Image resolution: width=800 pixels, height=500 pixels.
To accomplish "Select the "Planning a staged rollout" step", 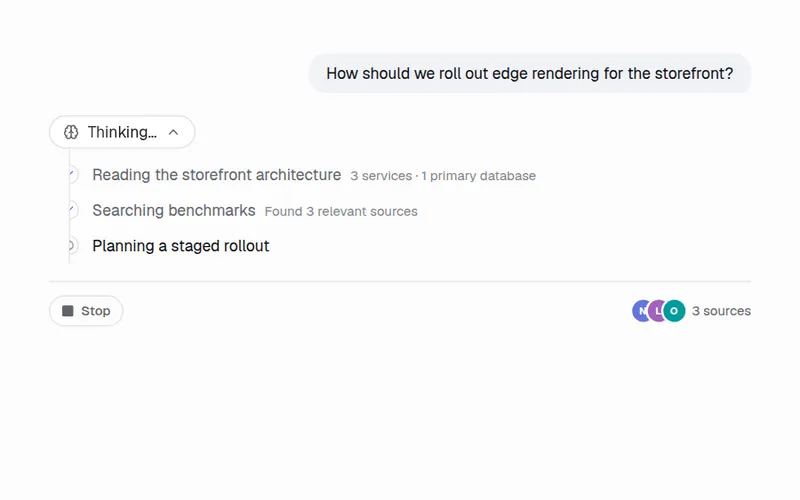I will (x=181, y=246).
